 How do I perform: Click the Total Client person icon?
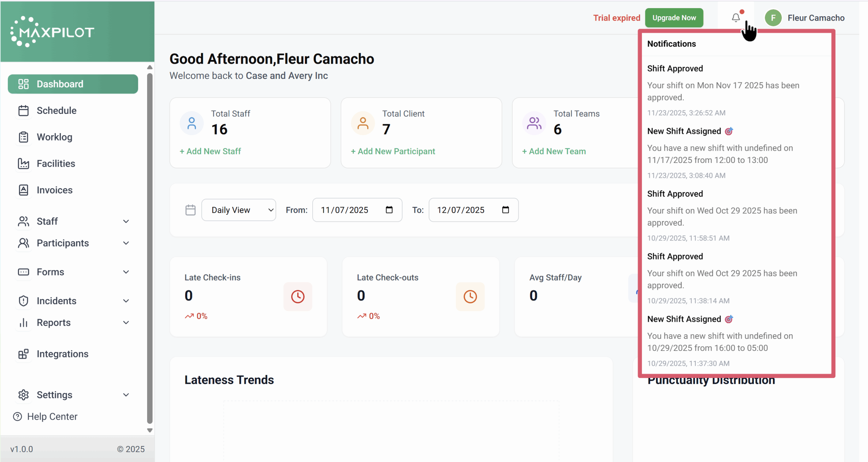[363, 123]
